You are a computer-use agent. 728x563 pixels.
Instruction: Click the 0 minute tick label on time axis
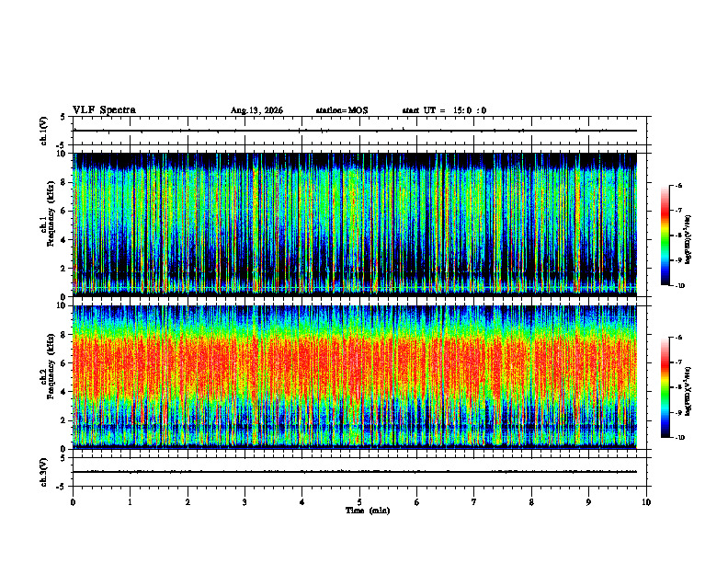(73, 502)
